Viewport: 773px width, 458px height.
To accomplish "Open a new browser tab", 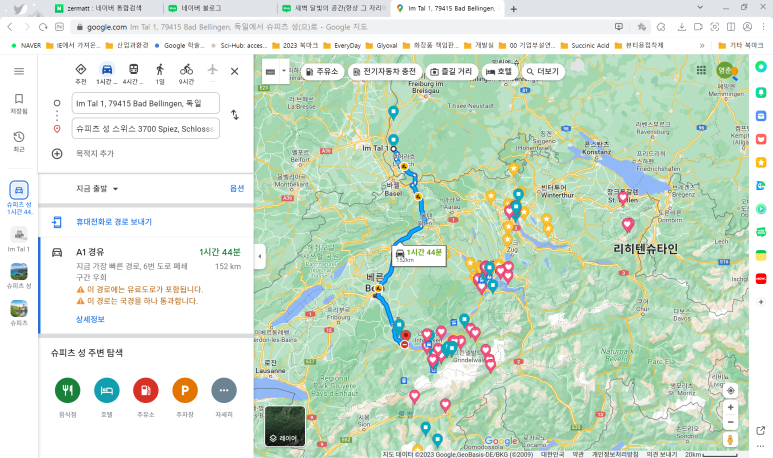I will click(514, 9).
